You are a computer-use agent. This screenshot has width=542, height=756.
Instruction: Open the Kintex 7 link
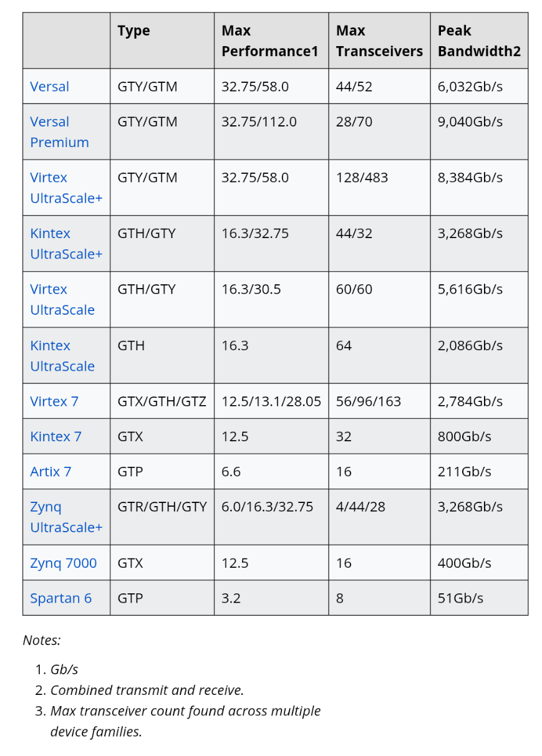56,436
